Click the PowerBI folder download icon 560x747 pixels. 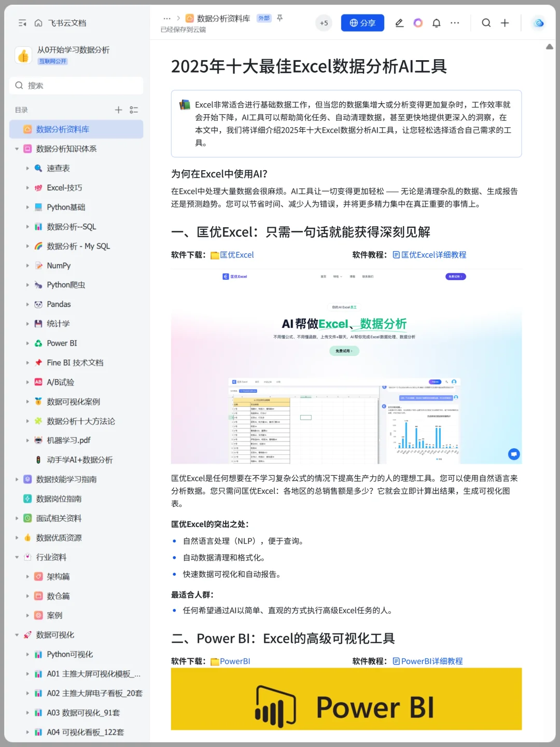[x=215, y=661]
